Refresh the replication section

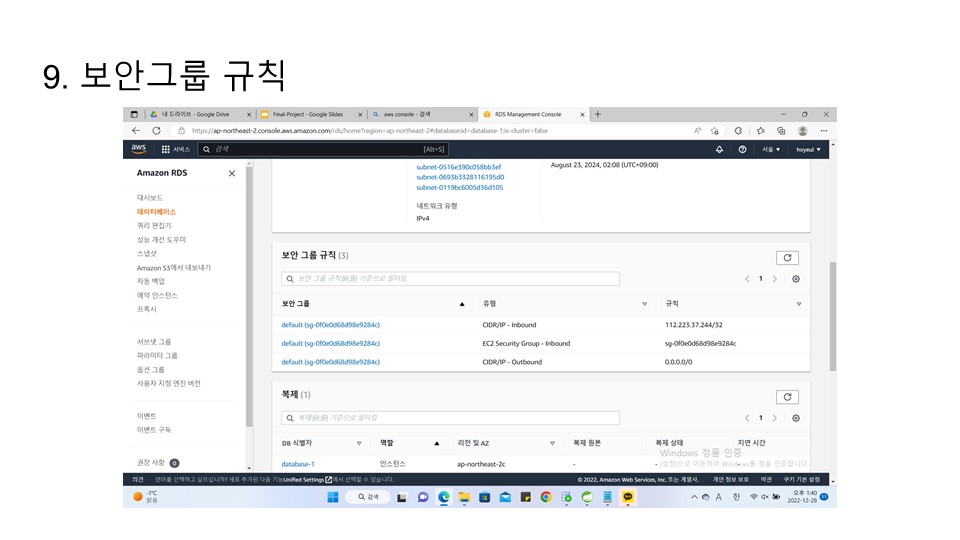point(787,397)
